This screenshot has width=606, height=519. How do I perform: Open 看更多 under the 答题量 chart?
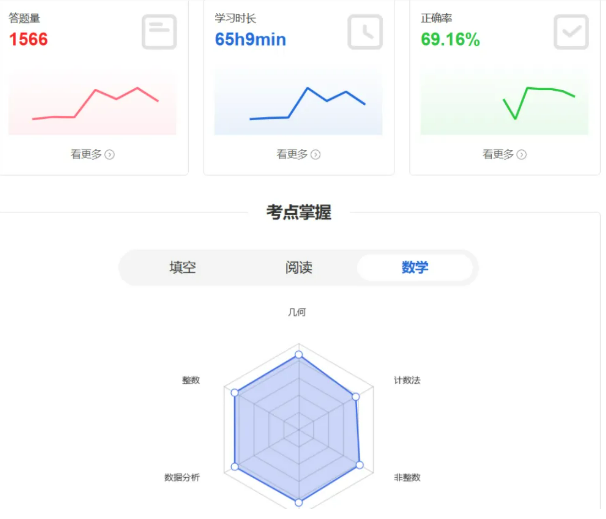tap(92, 154)
